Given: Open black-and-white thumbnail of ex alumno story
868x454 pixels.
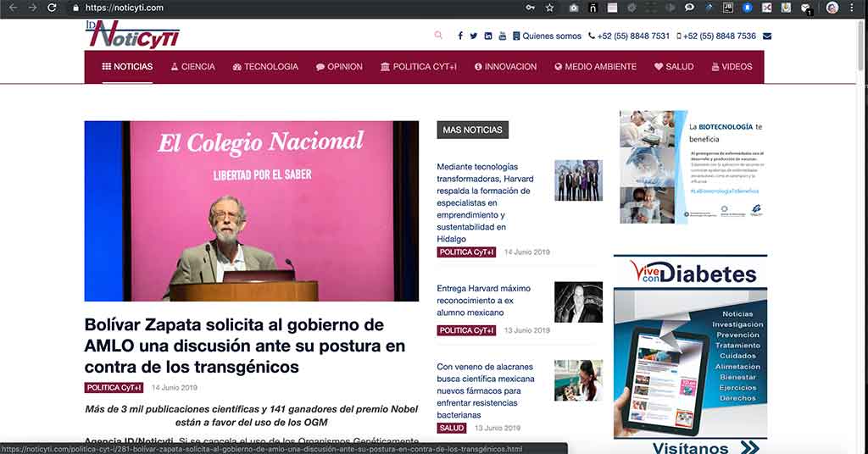Looking at the screenshot, I should click(x=578, y=302).
